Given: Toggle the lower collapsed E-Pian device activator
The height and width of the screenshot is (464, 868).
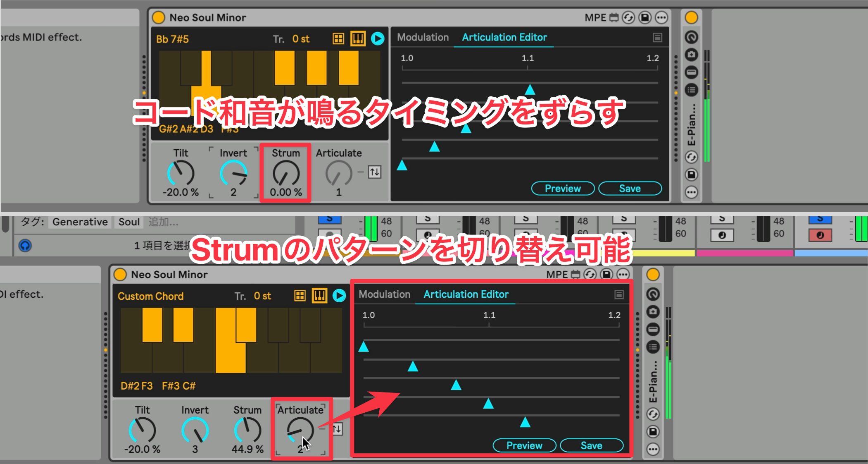Looking at the screenshot, I should 653,275.
